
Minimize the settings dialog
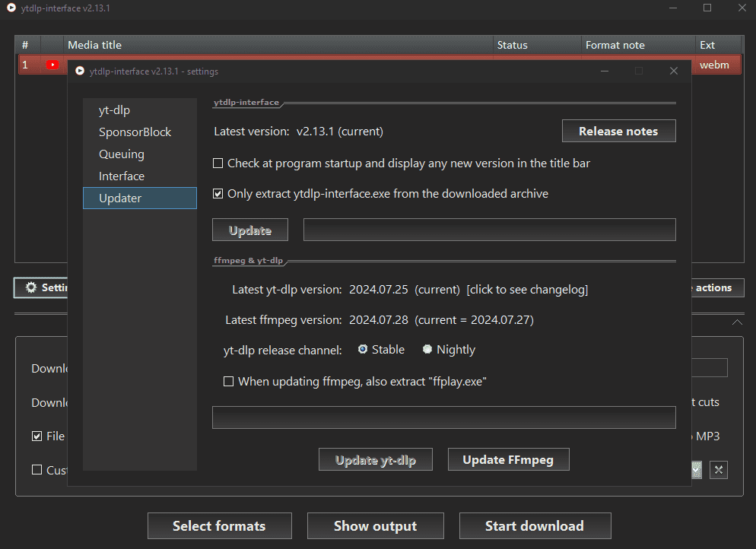605,71
